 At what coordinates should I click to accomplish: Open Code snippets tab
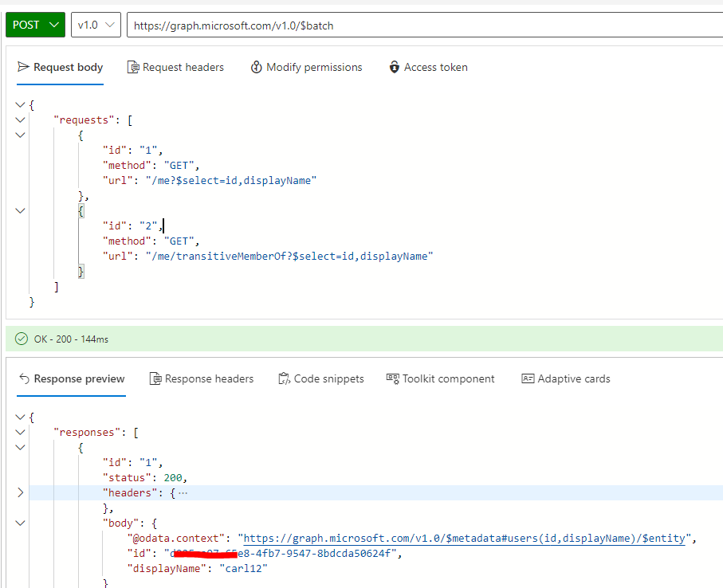pos(321,378)
